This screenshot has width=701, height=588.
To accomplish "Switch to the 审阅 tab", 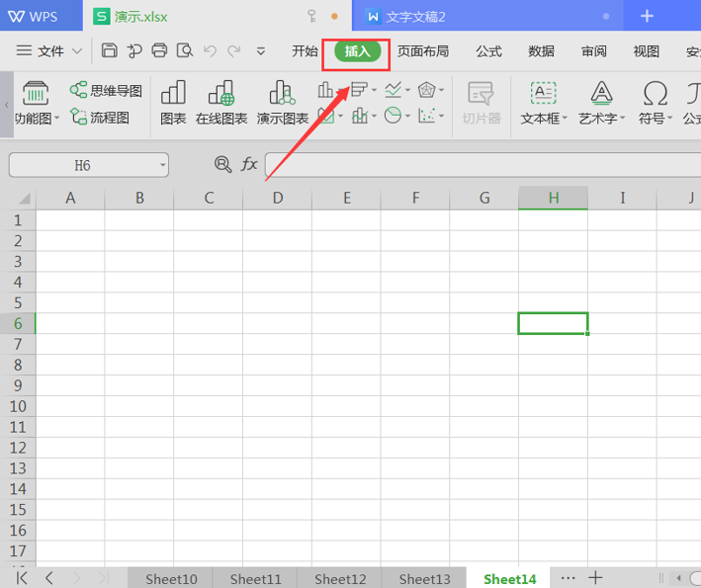I will click(593, 51).
